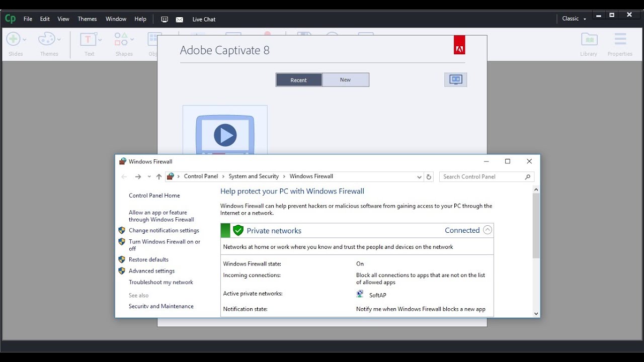Click the Back arrow in Windows Firewall
Image resolution: width=644 pixels, height=362 pixels.
tap(124, 176)
